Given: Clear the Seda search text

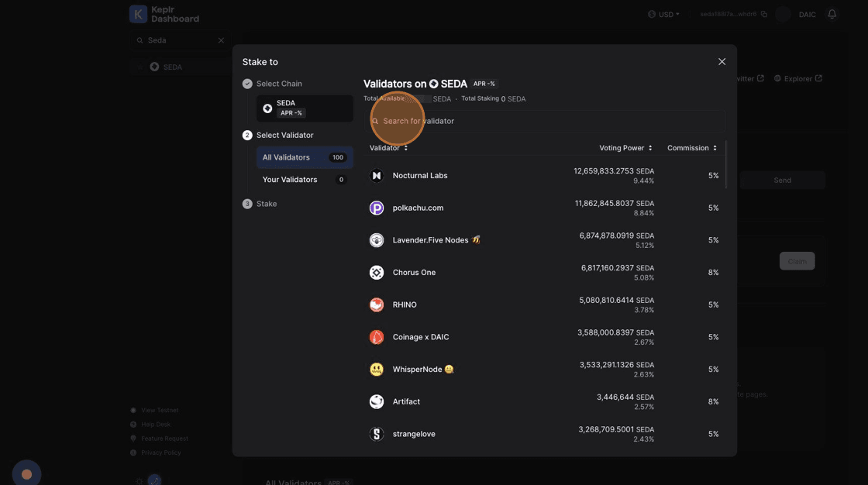Looking at the screenshot, I should (221, 40).
